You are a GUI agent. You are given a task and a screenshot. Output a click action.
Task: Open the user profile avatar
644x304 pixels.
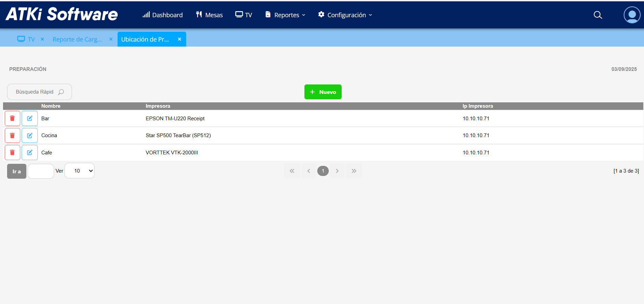coord(632,15)
